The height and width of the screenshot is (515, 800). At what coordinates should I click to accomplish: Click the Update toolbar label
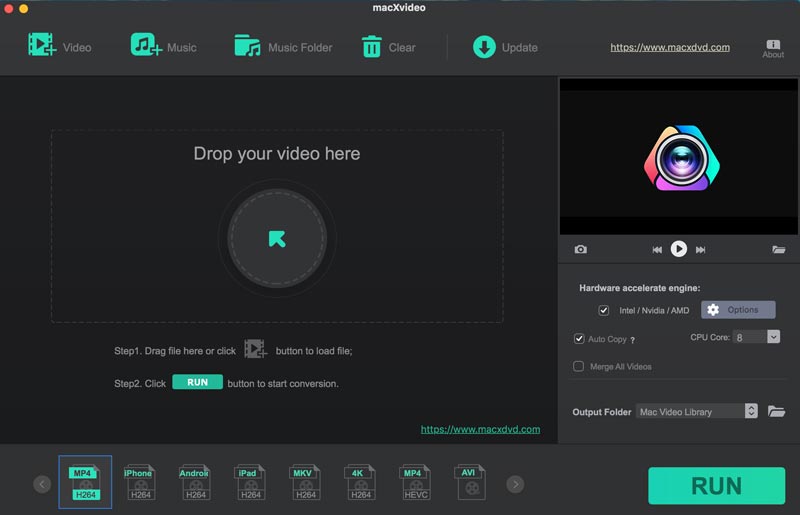point(519,47)
